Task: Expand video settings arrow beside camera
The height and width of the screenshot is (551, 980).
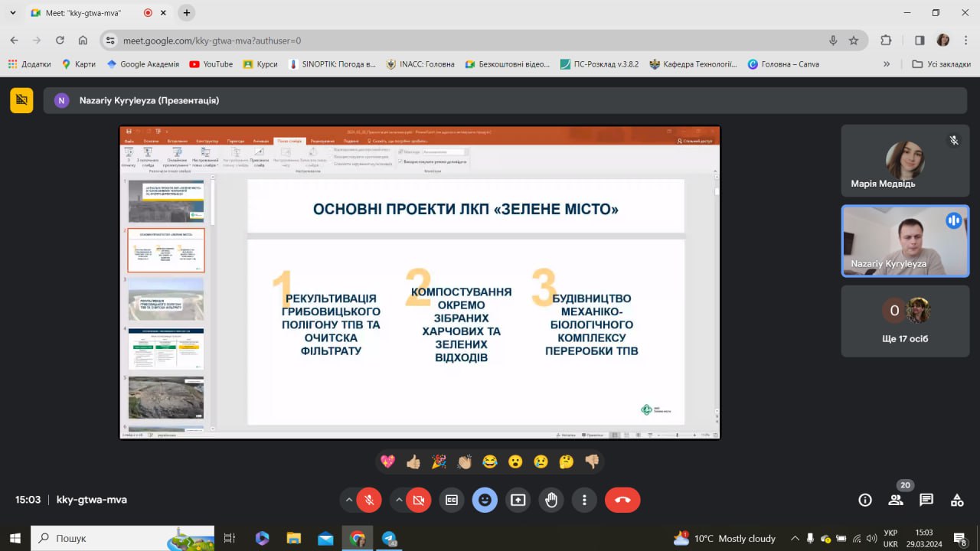Action: point(399,500)
